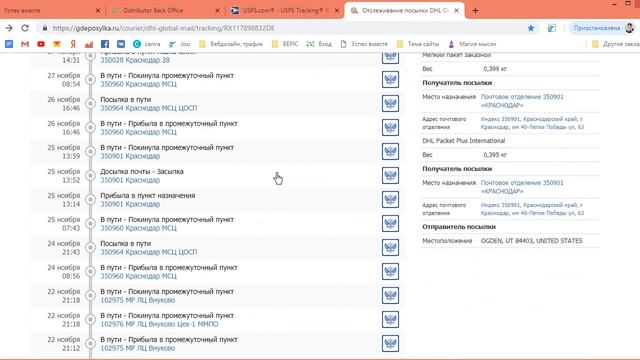
Task: Click the weight value 0,395 кг
Action: (x=495, y=155)
